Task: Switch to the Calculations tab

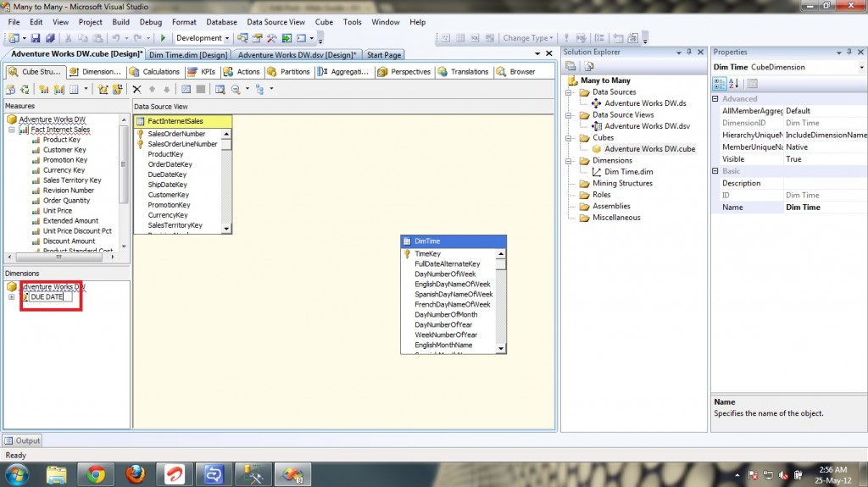Action: pos(154,72)
